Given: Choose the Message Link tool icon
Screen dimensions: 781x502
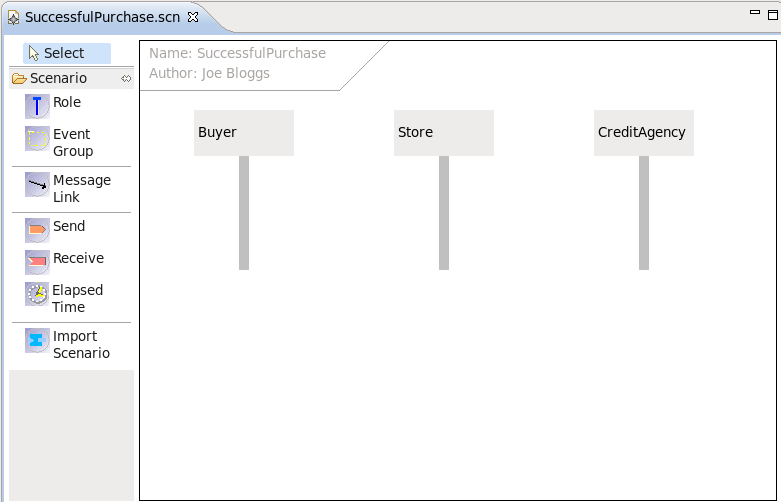Looking at the screenshot, I should (x=37, y=184).
